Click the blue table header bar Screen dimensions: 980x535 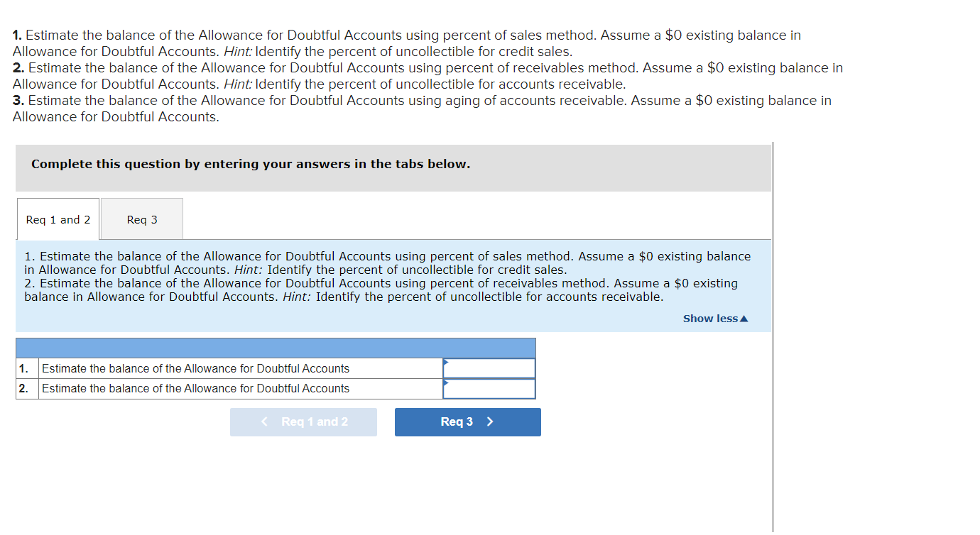276,348
